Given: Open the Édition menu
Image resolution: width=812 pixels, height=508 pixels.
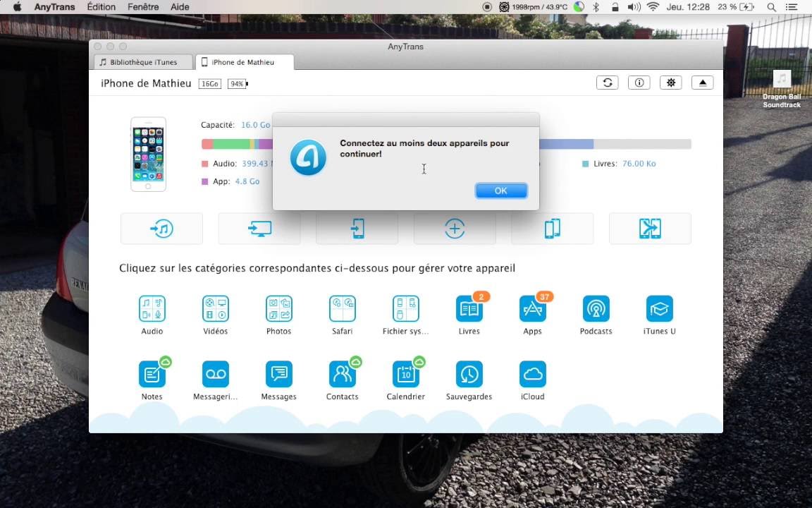Looking at the screenshot, I should click(101, 7).
